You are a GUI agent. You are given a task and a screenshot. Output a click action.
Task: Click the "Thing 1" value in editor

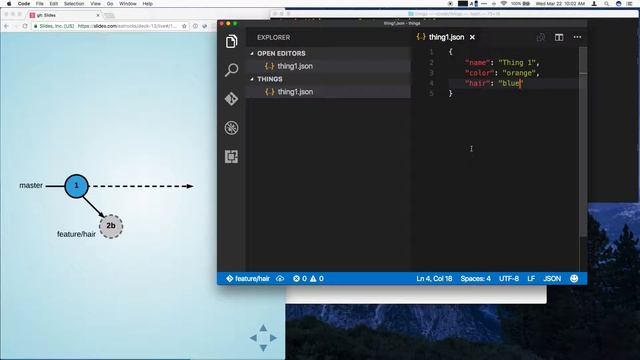tap(516, 63)
